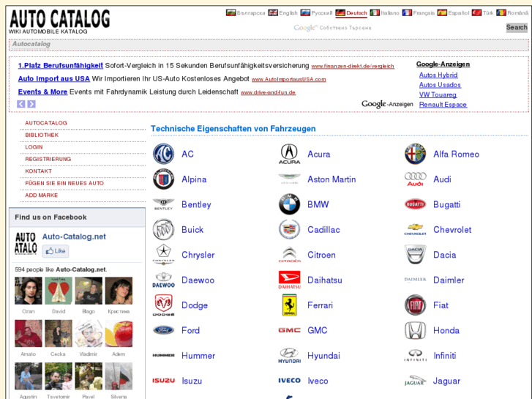Switch language to English flag link

[282, 13]
